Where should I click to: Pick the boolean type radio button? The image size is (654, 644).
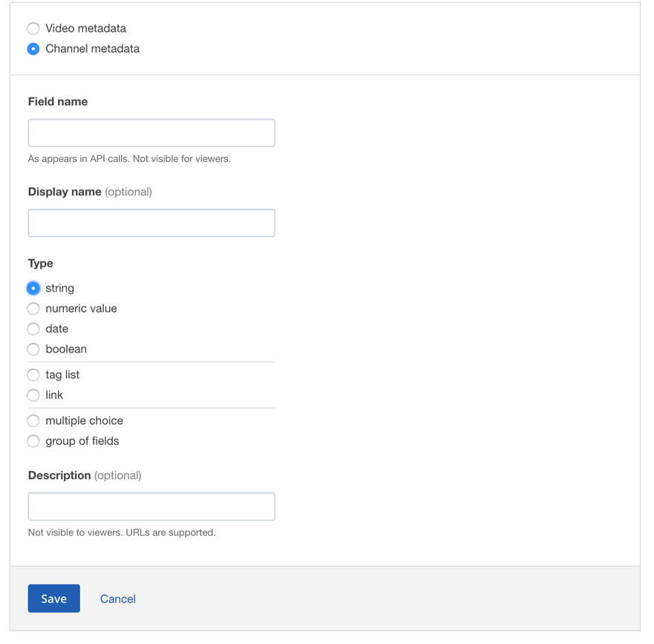[33, 349]
